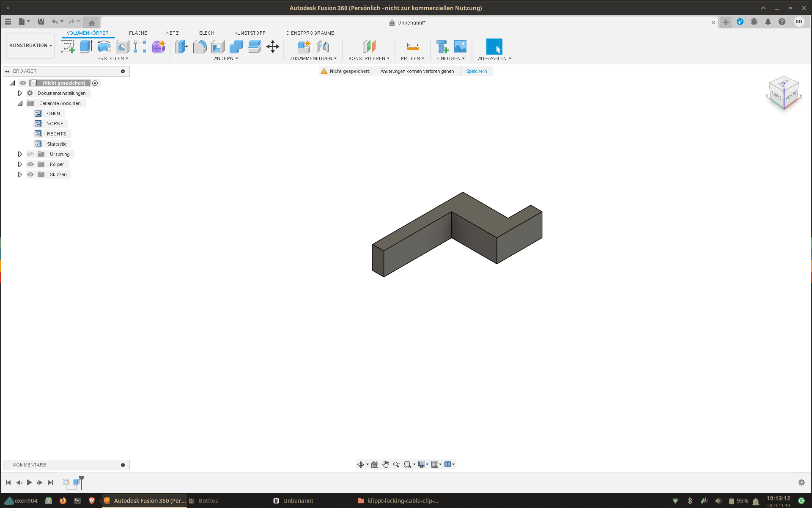
Task: Open the ERSTELLEN dropdown menu
Action: 112,58
